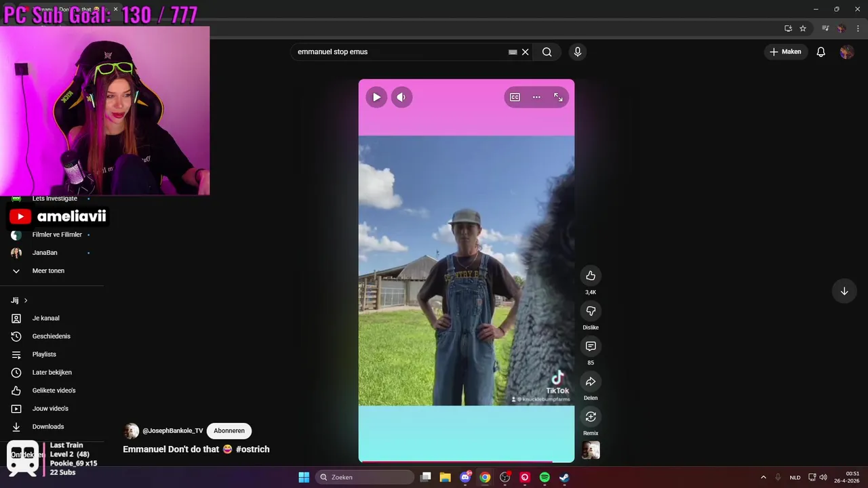Share the Short via Delen

click(591, 381)
